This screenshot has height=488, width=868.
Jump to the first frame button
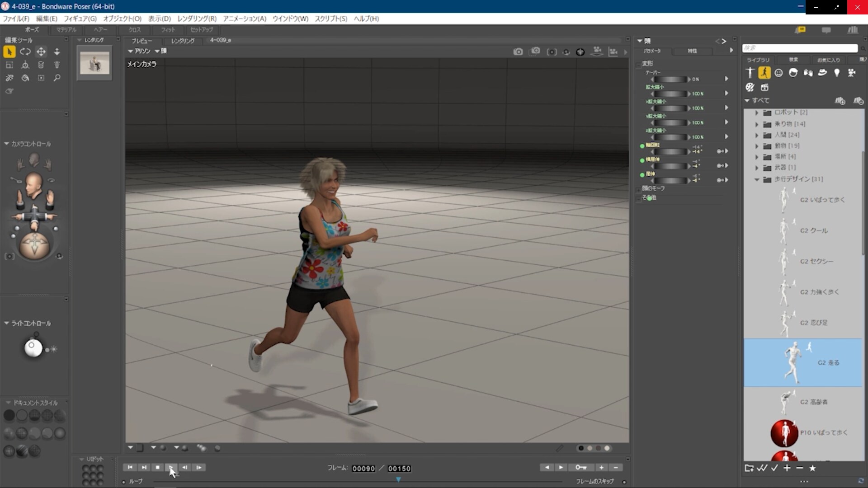tap(130, 468)
